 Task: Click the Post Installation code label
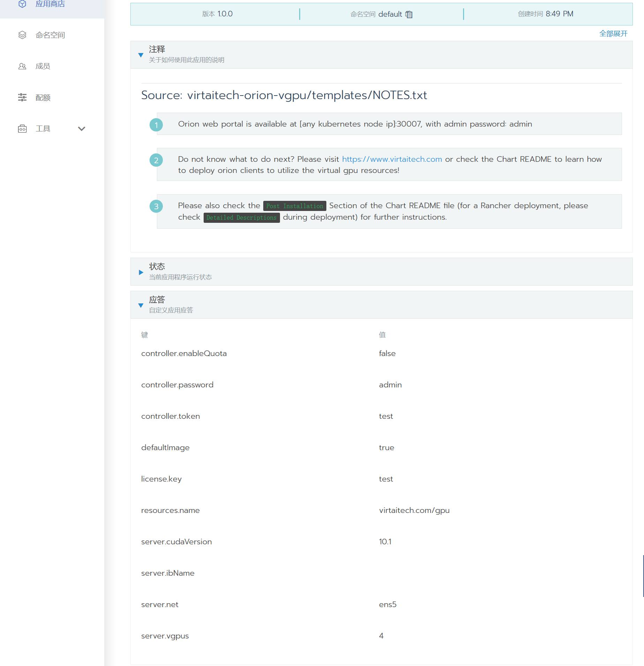(295, 206)
